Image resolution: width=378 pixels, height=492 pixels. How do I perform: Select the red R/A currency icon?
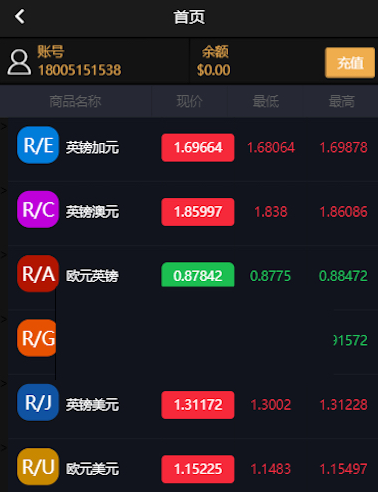tap(38, 274)
